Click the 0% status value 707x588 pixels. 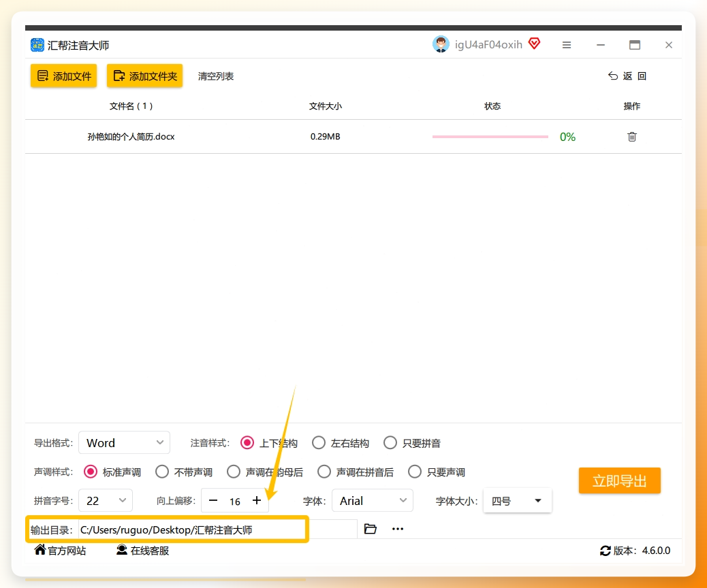tap(567, 137)
